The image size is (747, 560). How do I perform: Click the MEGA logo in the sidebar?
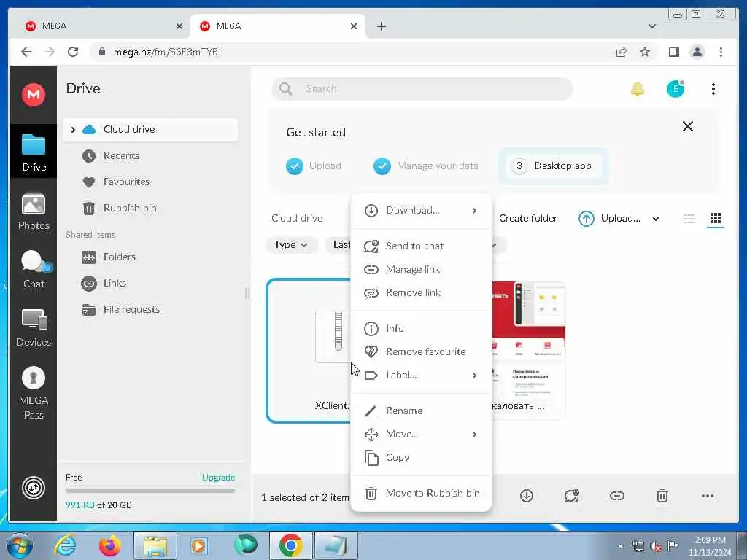tap(34, 94)
